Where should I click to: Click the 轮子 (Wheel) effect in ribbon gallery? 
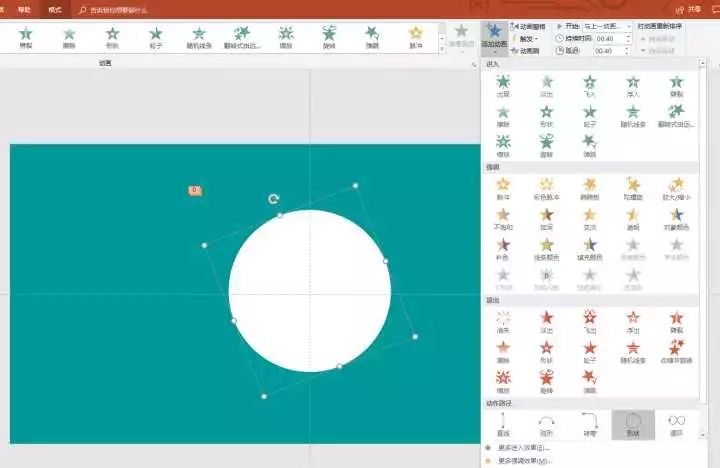pos(156,37)
